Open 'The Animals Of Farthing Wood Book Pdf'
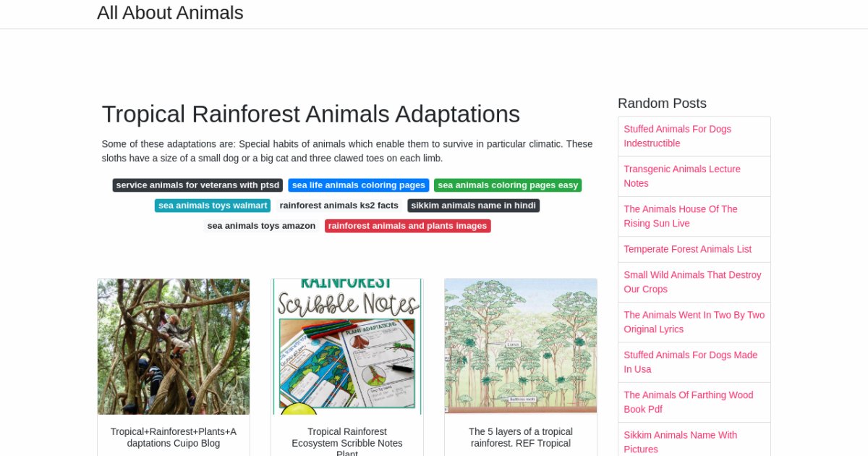Viewport: 868px width, 456px height. 688,402
